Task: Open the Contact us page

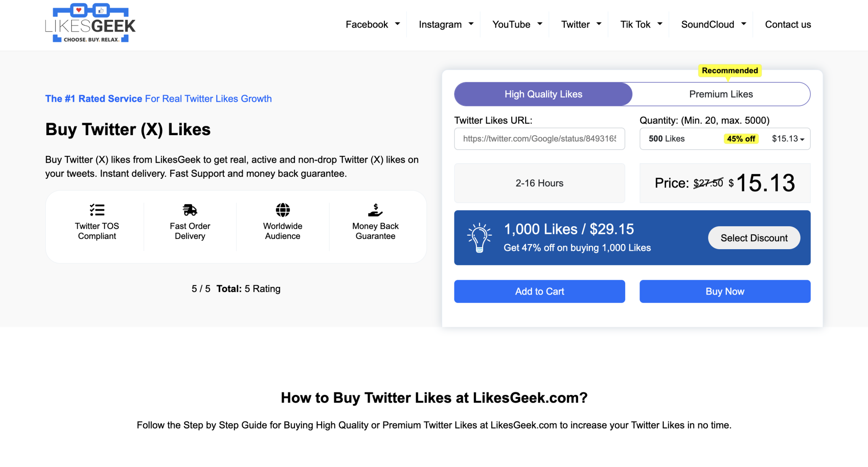Action: (x=787, y=24)
